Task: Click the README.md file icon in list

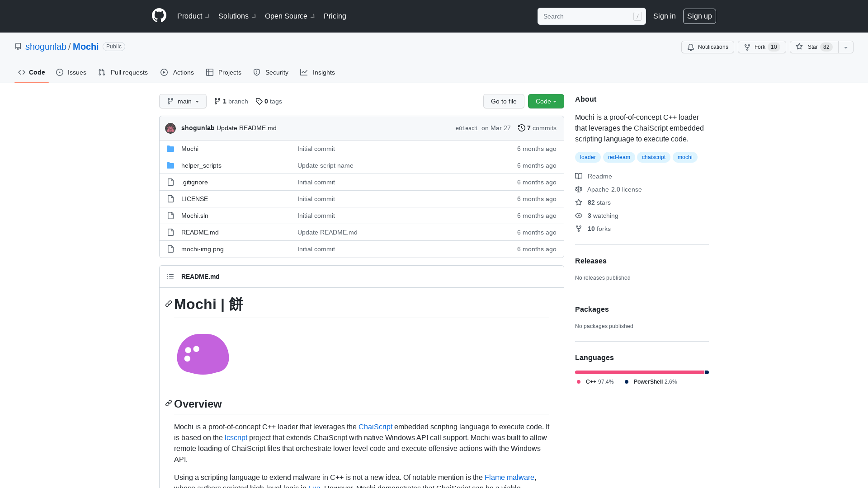Action: point(170,232)
